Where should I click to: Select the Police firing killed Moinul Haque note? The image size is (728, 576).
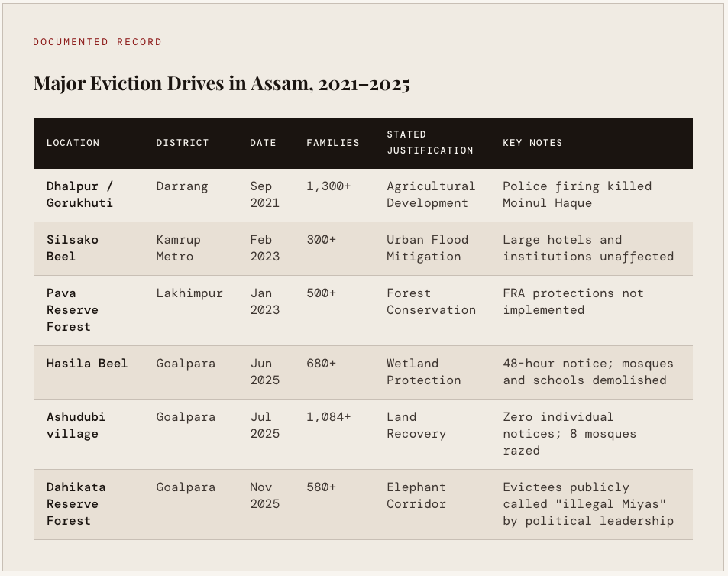pos(577,195)
